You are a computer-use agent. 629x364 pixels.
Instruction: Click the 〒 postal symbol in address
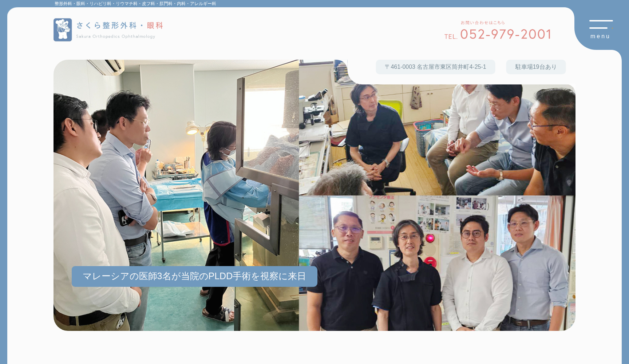click(387, 67)
